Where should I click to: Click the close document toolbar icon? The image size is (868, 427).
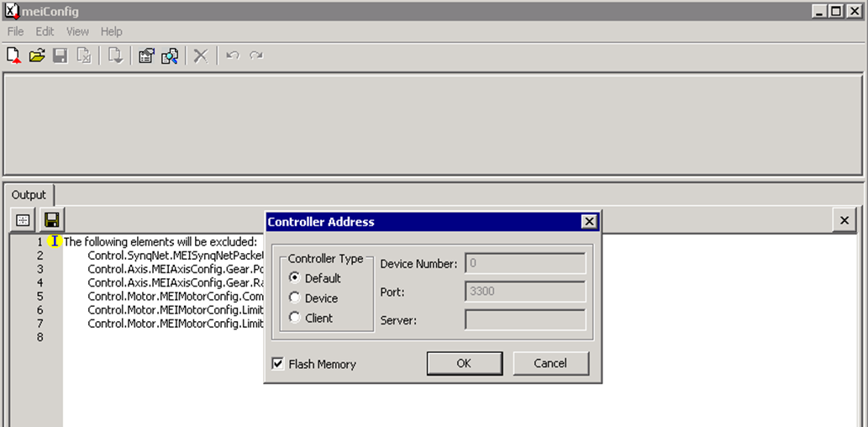point(83,56)
